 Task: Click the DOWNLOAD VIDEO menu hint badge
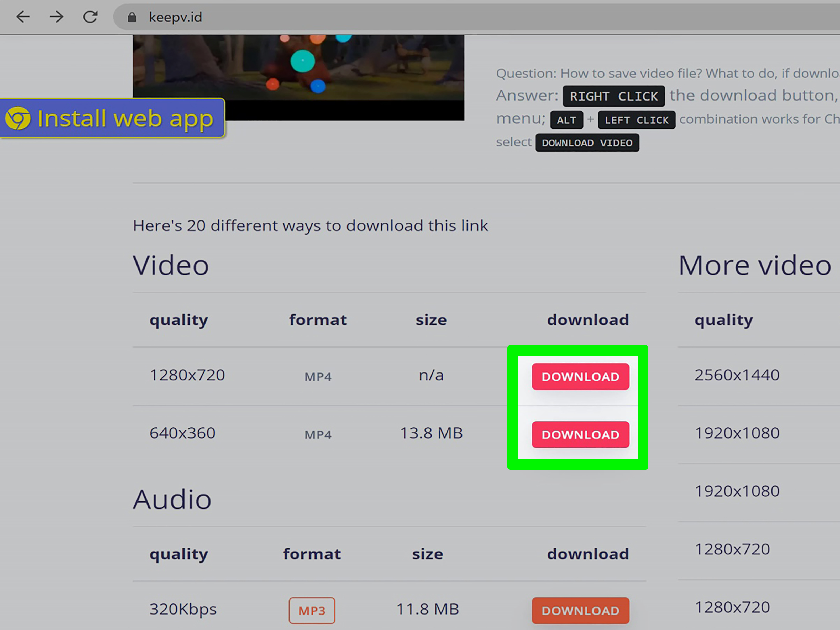pos(587,142)
